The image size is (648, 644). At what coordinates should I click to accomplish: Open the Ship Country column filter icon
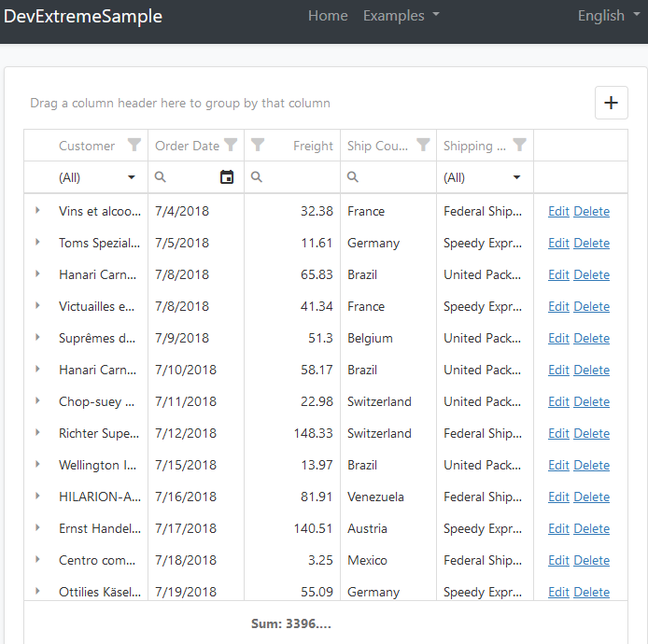pos(423,146)
